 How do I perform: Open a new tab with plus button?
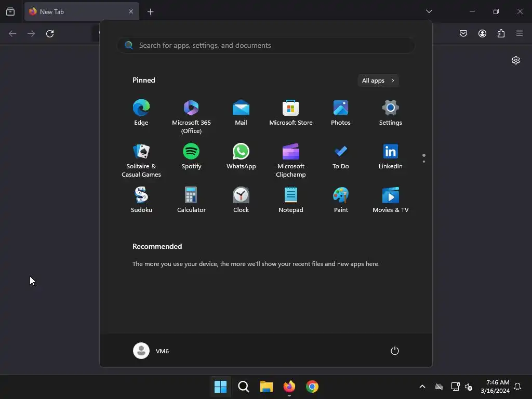point(150,12)
